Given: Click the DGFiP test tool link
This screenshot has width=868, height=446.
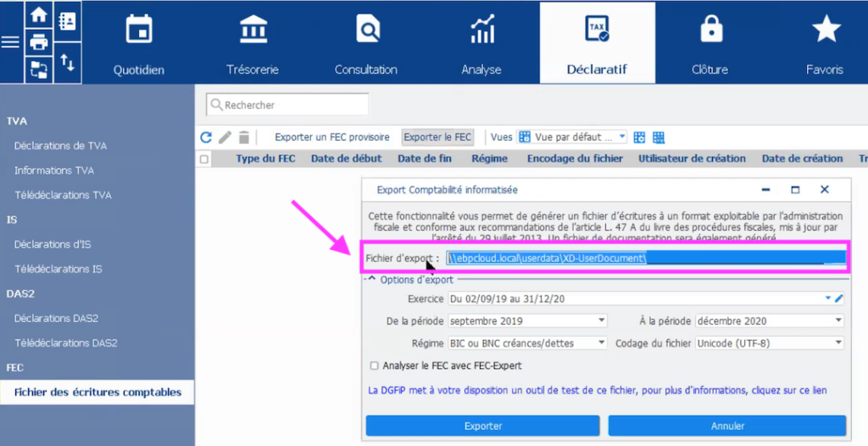Looking at the screenshot, I should (x=598, y=391).
